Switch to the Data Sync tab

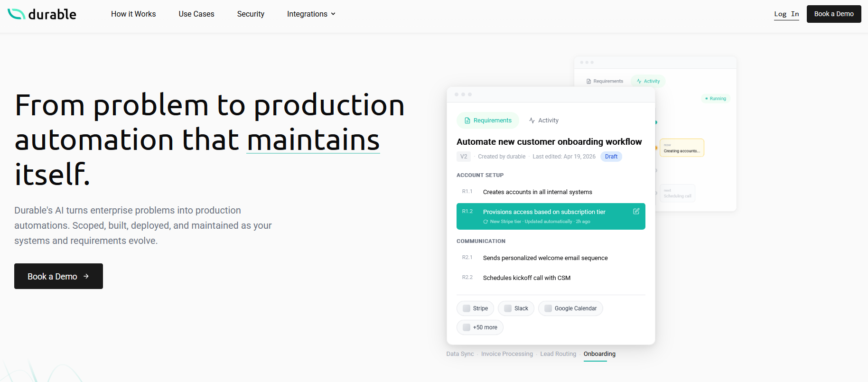coord(460,354)
